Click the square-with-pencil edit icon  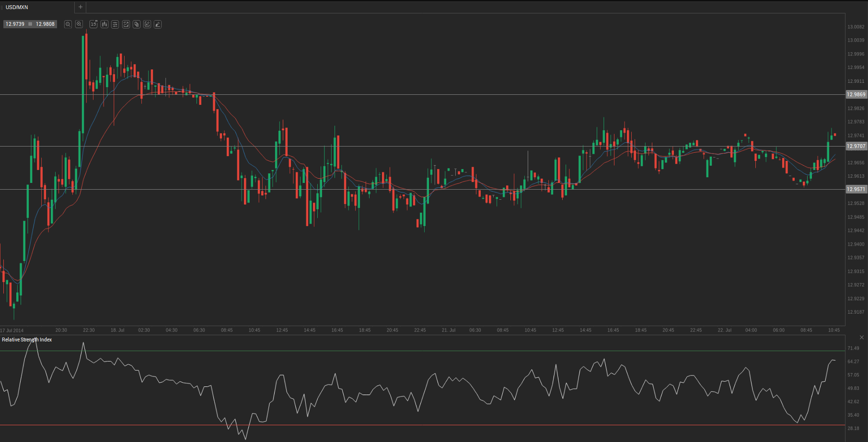[x=147, y=24]
